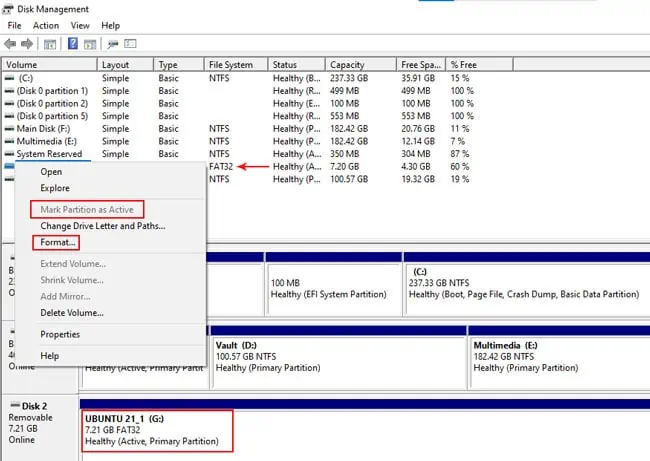Image resolution: width=650 pixels, height=461 pixels.
Task: Click drive icon beside System Reserved
Action: tap(9, 154)
